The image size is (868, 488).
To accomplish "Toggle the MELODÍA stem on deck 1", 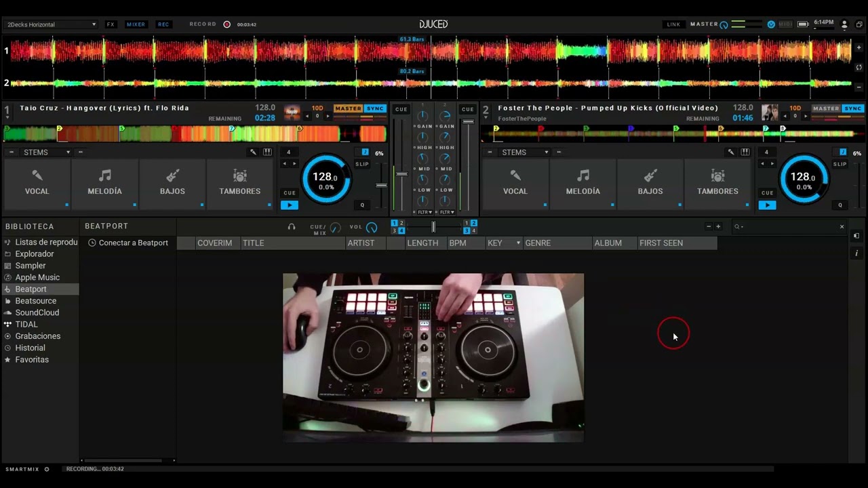I will point(104,183).
